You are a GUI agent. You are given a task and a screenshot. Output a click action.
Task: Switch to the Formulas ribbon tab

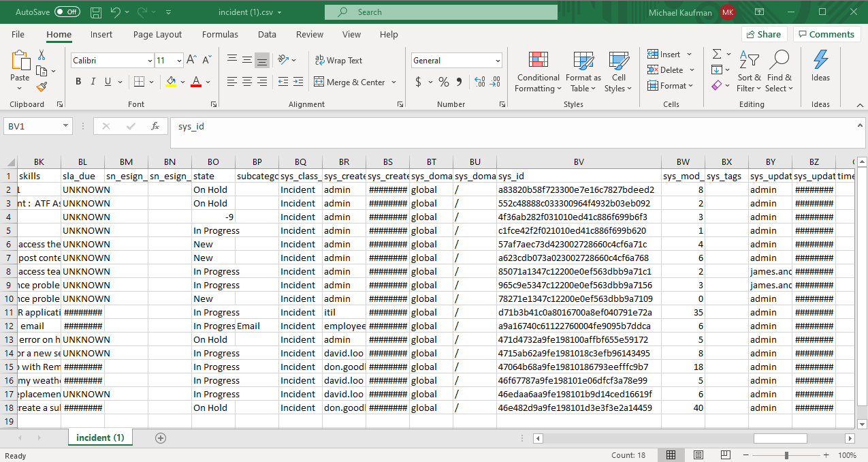(x=220, y=34)
